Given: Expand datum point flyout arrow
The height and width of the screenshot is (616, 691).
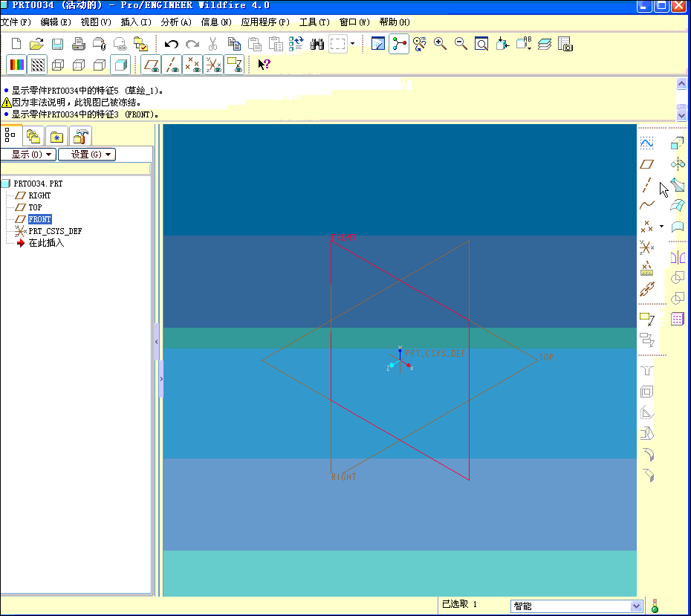Looking at the screenshot, I should (x=661, y=226).
